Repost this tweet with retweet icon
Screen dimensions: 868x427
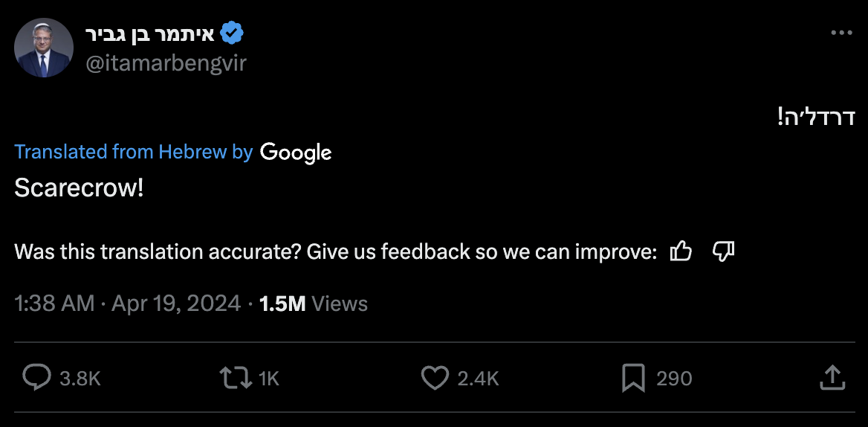tap(238, 378)
